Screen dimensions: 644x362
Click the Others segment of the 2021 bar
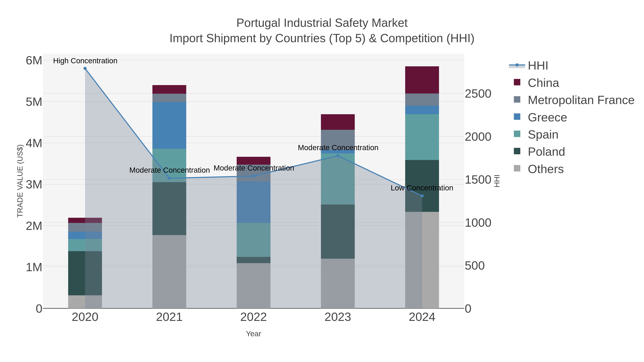[x=169, y=272]
